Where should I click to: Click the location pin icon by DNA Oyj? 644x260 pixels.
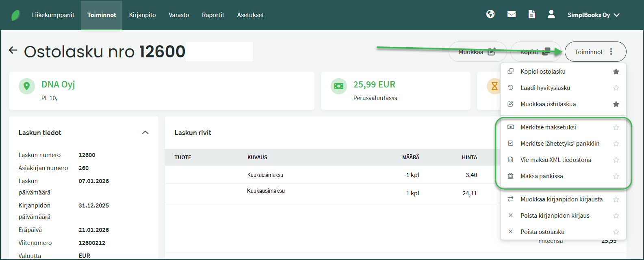[27, 86]
